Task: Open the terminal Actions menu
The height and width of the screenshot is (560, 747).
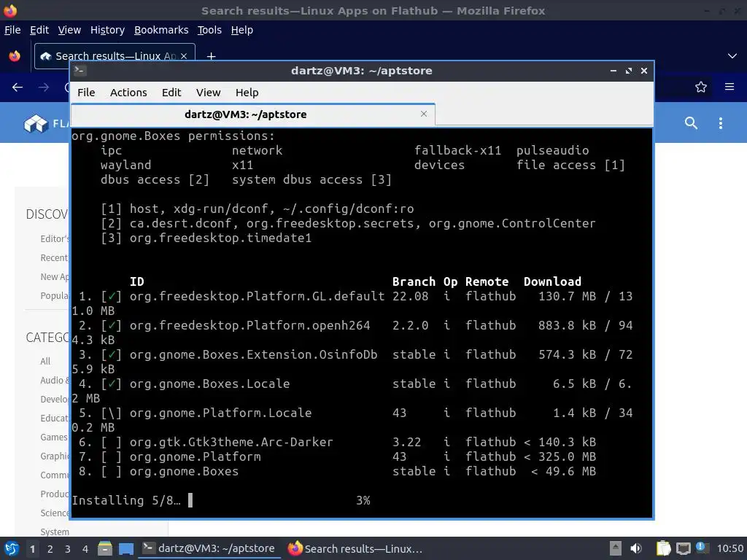Action: coord(128,93)
